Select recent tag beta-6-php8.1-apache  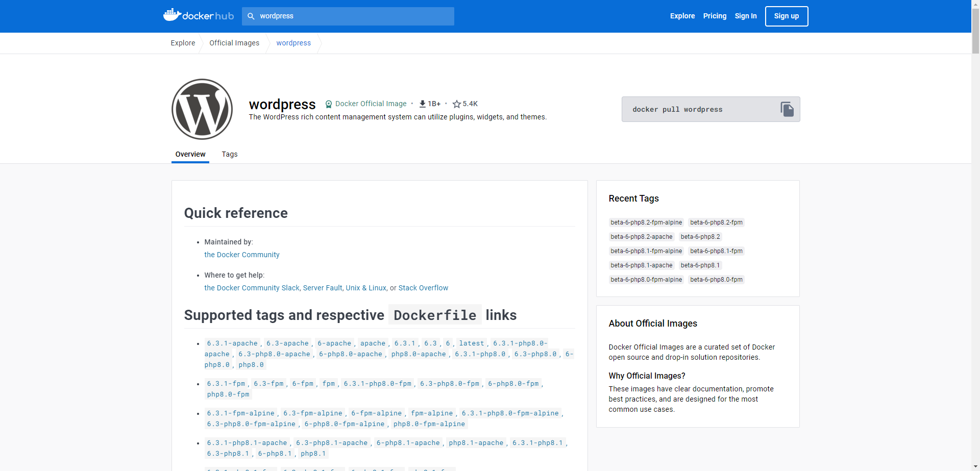coord(642,265)
